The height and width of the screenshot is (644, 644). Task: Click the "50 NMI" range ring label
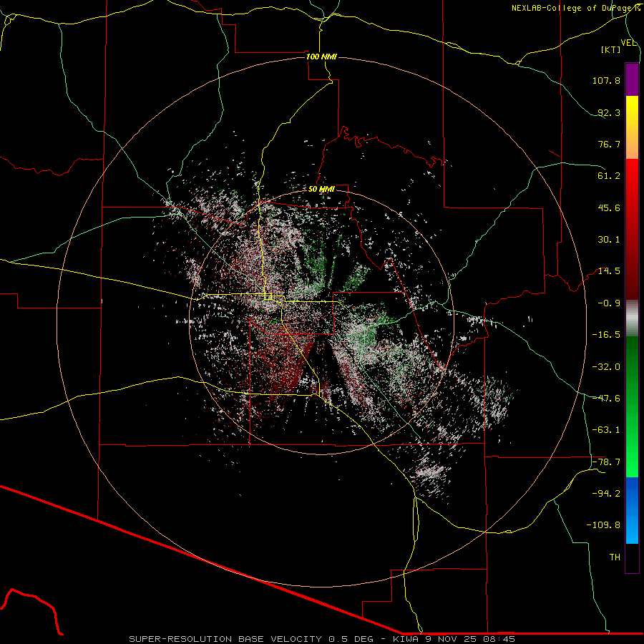pyautogui.click(x=321, y=190)
